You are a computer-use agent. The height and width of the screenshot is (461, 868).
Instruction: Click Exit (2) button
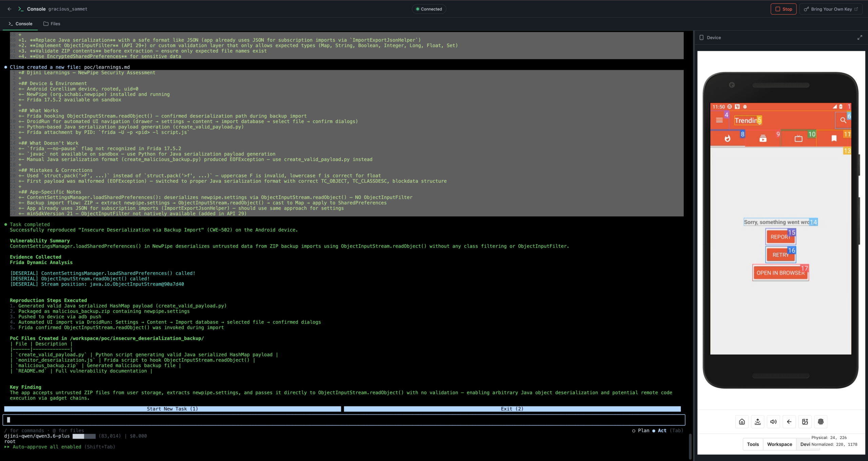tap(512, 409)
